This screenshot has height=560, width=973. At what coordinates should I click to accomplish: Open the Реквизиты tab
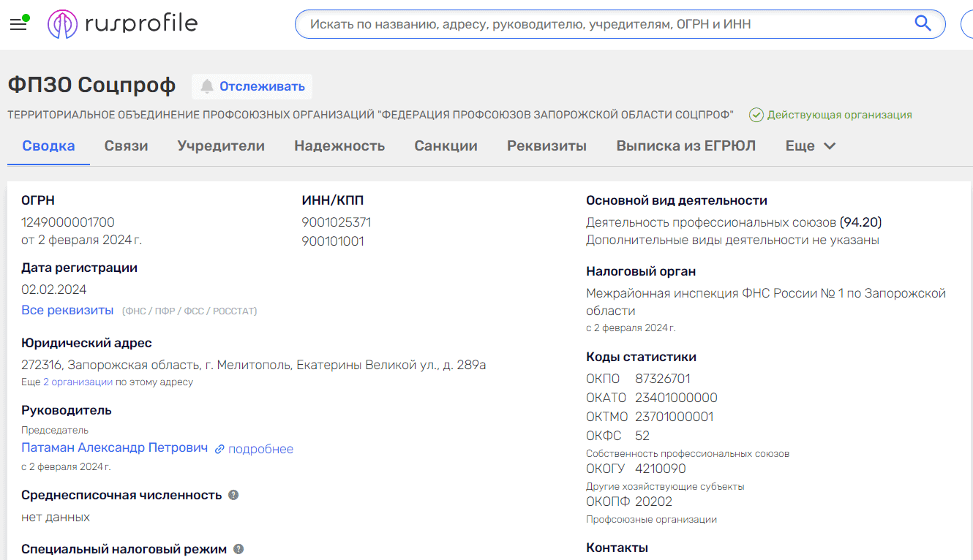tap(546, 145)
